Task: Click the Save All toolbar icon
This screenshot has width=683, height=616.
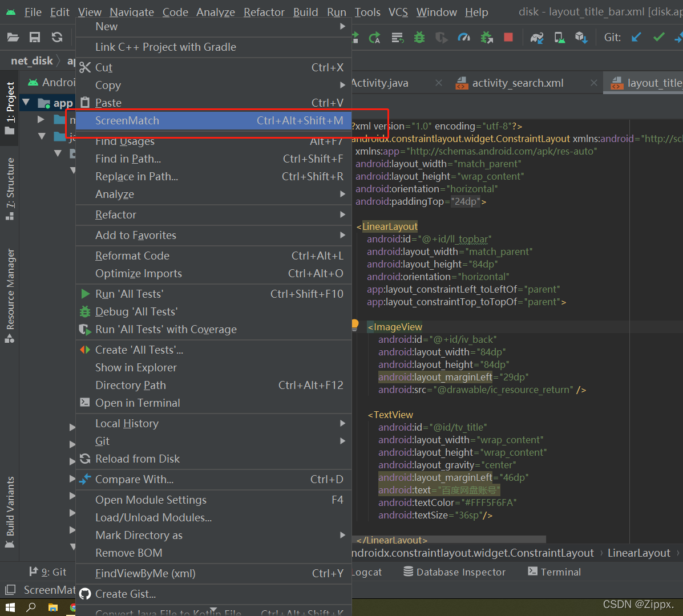Action: pos(35,38)
